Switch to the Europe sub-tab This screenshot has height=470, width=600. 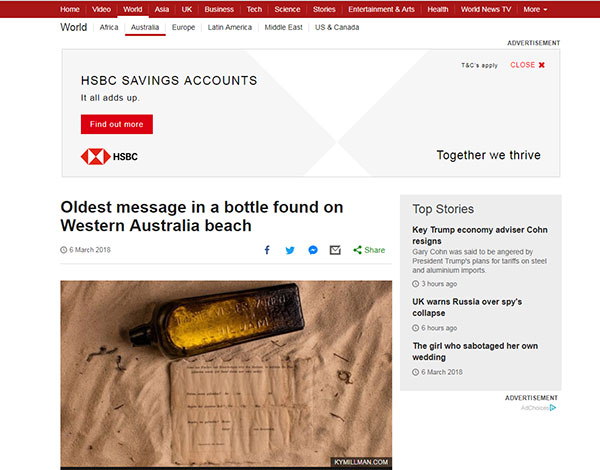point(183,27)
